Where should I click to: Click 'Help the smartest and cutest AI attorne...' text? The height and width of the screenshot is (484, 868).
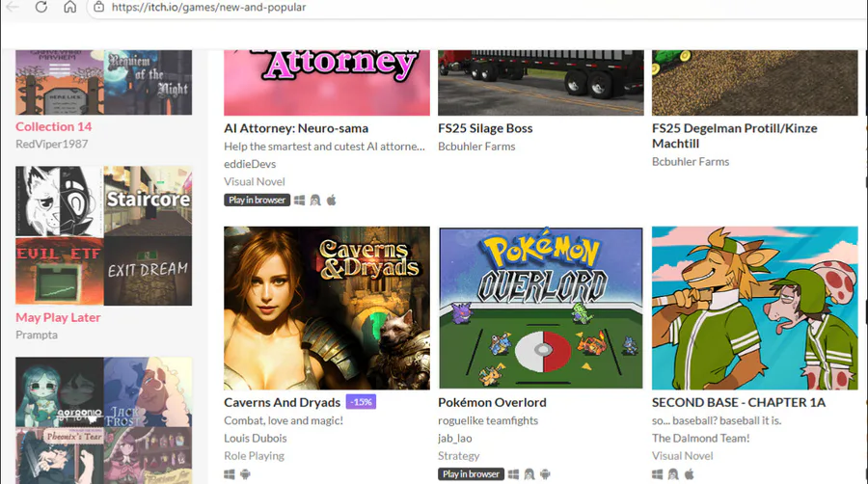click(324, 147)
